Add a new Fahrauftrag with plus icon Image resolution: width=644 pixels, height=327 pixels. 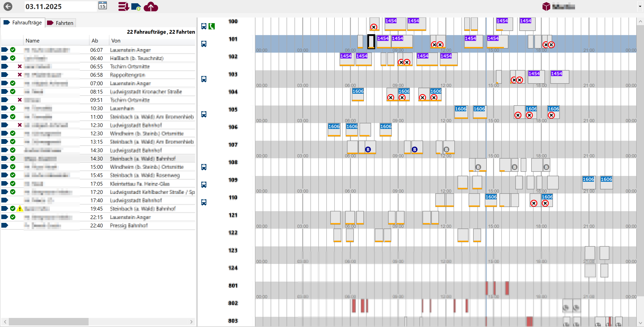pyautogui.click(x=136, y=7)
